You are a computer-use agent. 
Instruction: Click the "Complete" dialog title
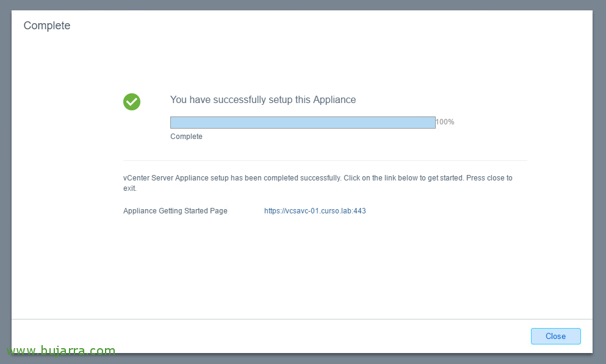47,26
